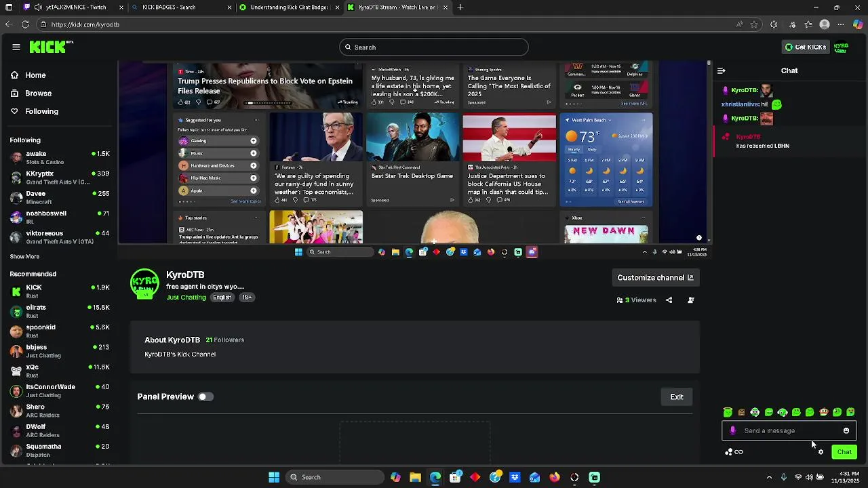
Task: Go back in browser
Action: tap(9, 24)
